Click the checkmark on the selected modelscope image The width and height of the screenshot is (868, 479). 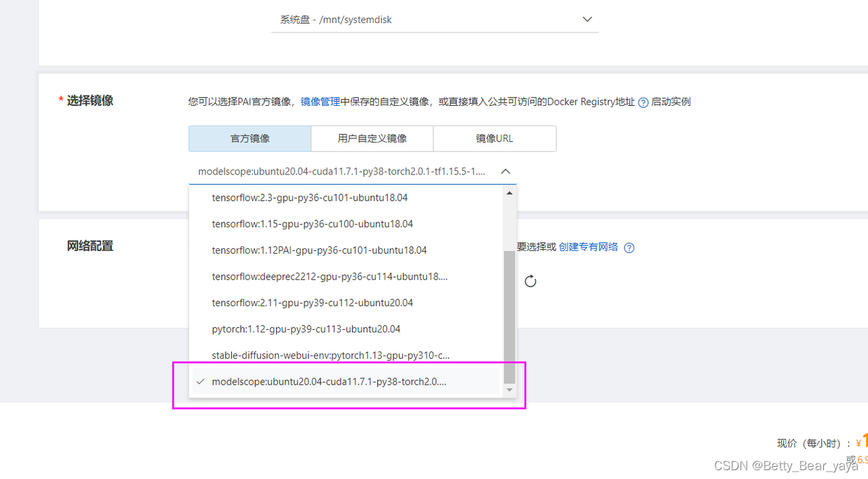(x=200, y=381)
